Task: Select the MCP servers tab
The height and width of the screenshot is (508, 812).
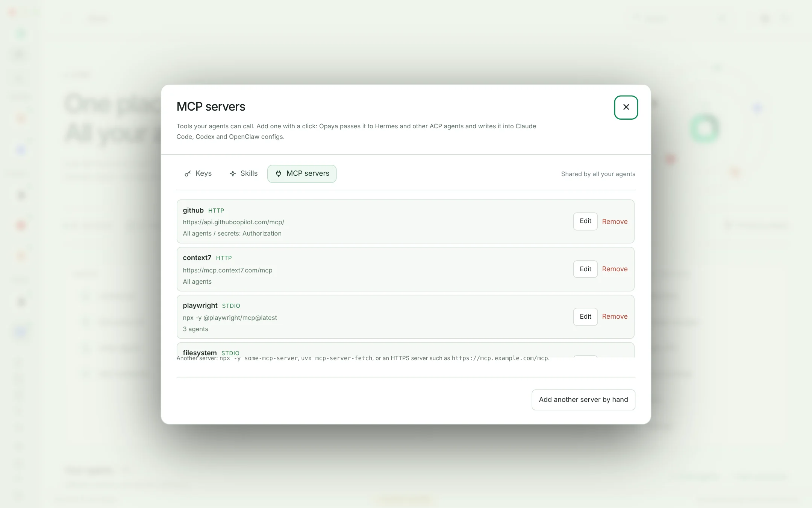Action: pyautogui.click(x=302, y=173)
